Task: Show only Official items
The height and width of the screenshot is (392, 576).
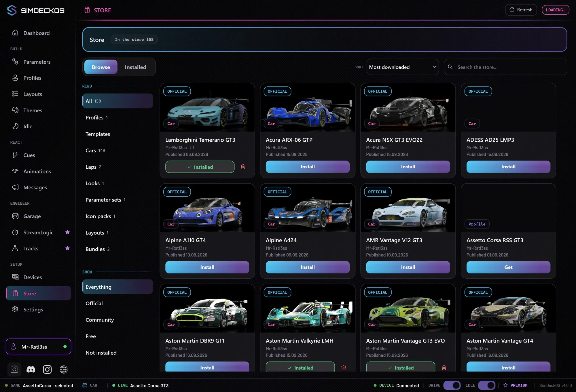Action: pos(118,303)
